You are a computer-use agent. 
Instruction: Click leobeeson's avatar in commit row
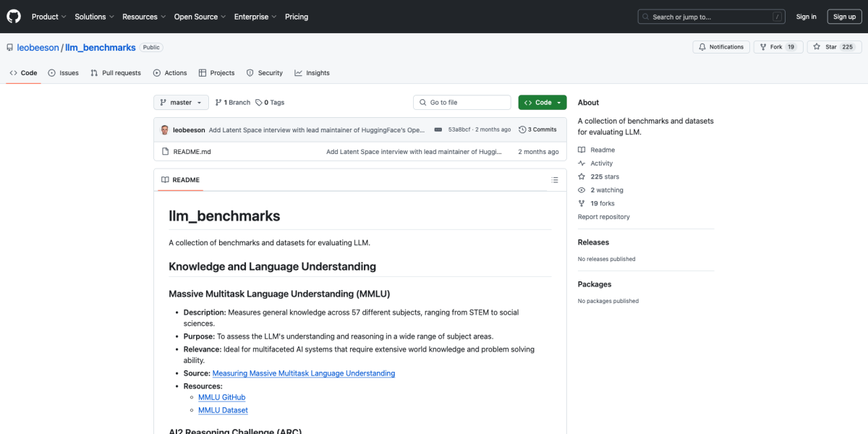point(165,130)
